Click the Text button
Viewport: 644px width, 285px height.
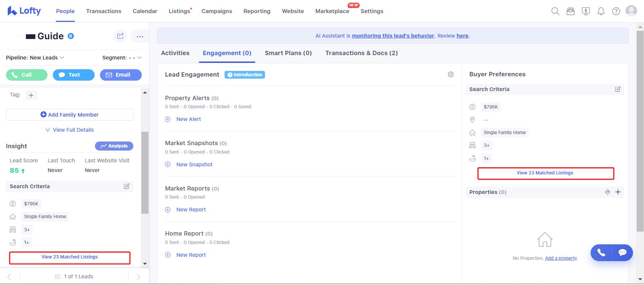(74, 75)
